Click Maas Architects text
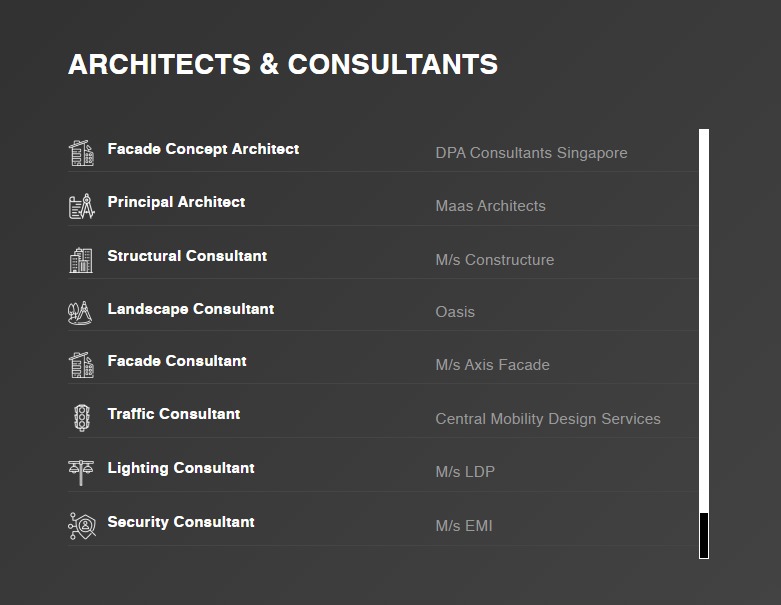This screenshot has width=781, height=605. pyautogui.click(x=491, y=206)
